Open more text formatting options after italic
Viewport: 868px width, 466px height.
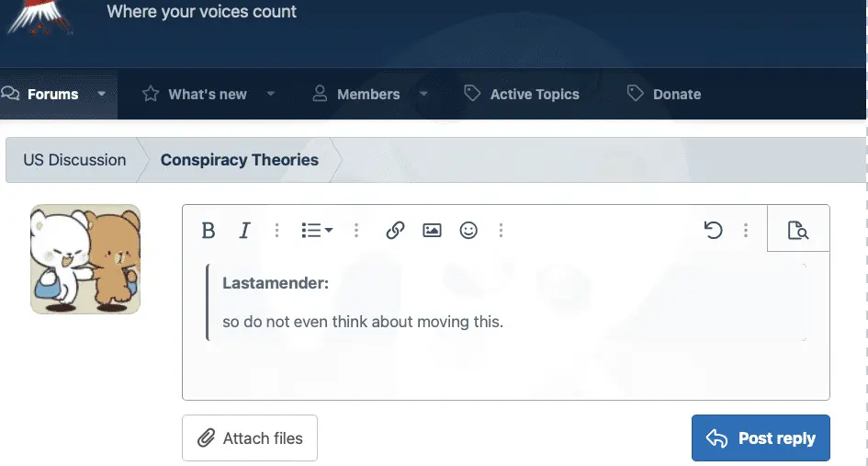pos(276,231)
